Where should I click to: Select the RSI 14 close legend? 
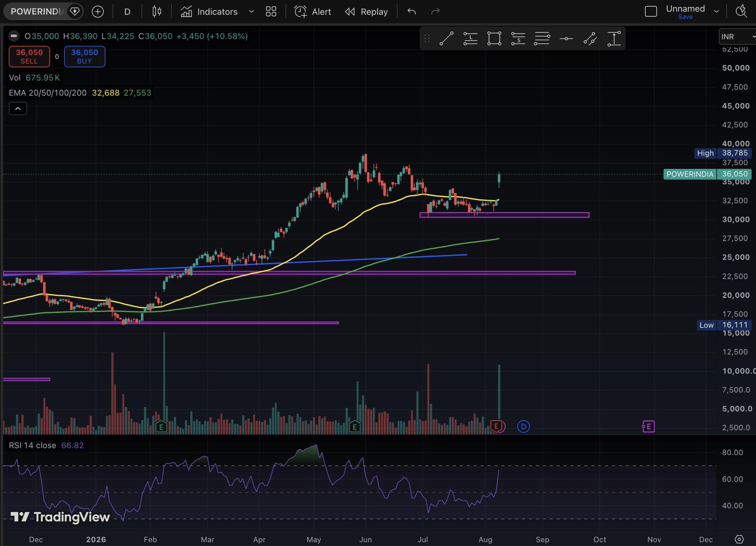point(32,445)
